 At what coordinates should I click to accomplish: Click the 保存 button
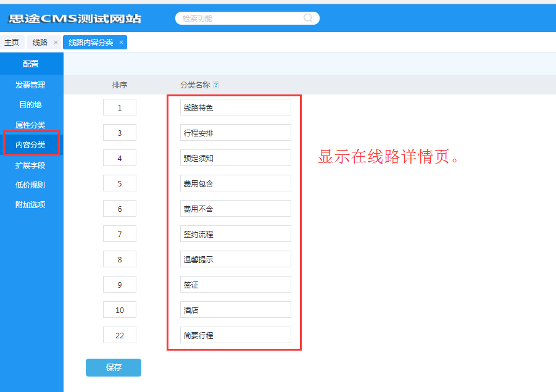[114, 367]
